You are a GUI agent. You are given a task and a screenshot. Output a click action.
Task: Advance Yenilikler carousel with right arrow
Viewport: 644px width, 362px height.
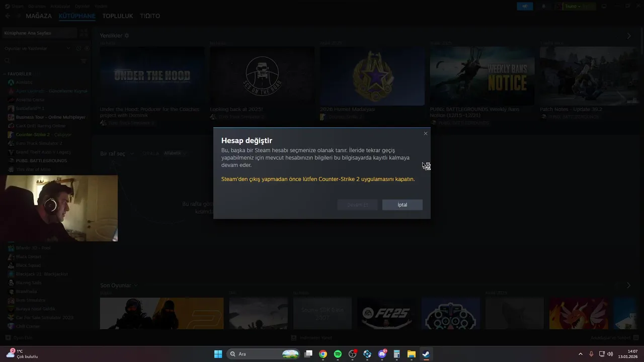(x=629, y=36)
